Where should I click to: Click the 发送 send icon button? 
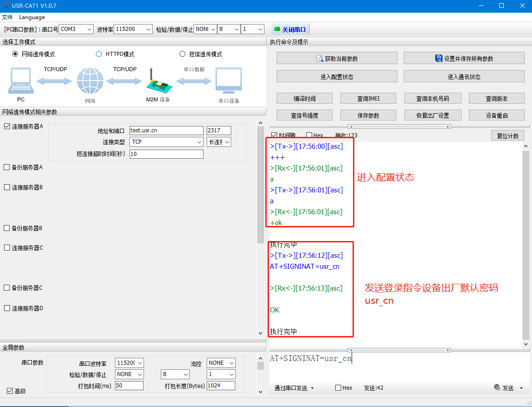[x=504, y=388]
